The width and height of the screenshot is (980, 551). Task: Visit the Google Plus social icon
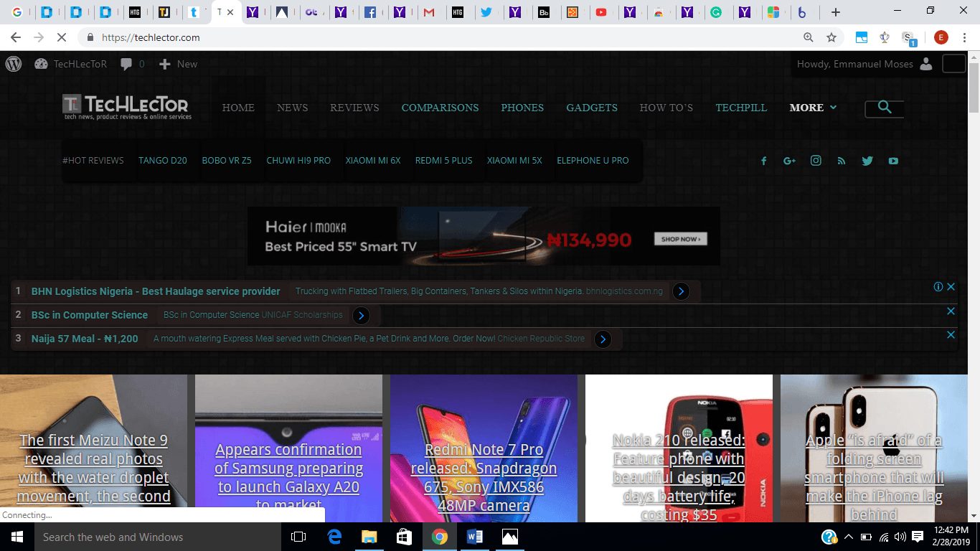coord(790,161)
